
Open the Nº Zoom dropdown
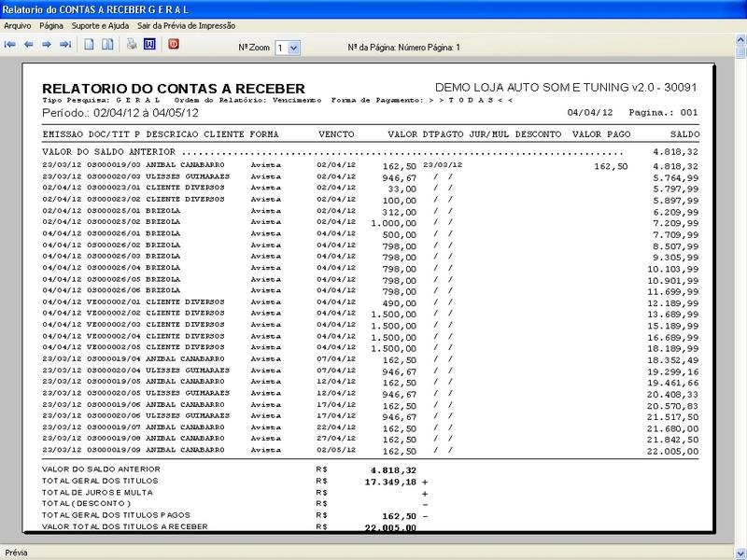pos(294,47)
